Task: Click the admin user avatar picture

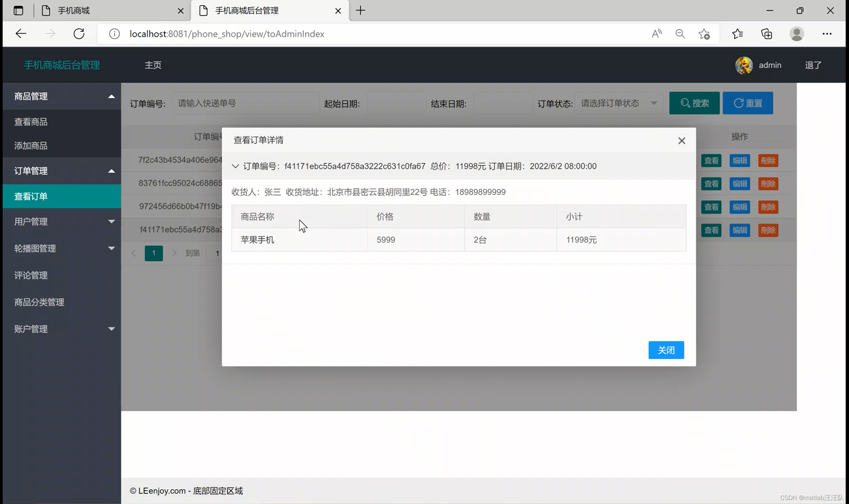Action: 744,65
